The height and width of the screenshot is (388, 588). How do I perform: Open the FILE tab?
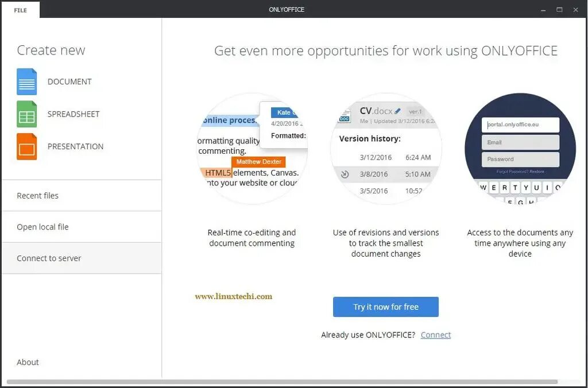(x=20, y=10)
